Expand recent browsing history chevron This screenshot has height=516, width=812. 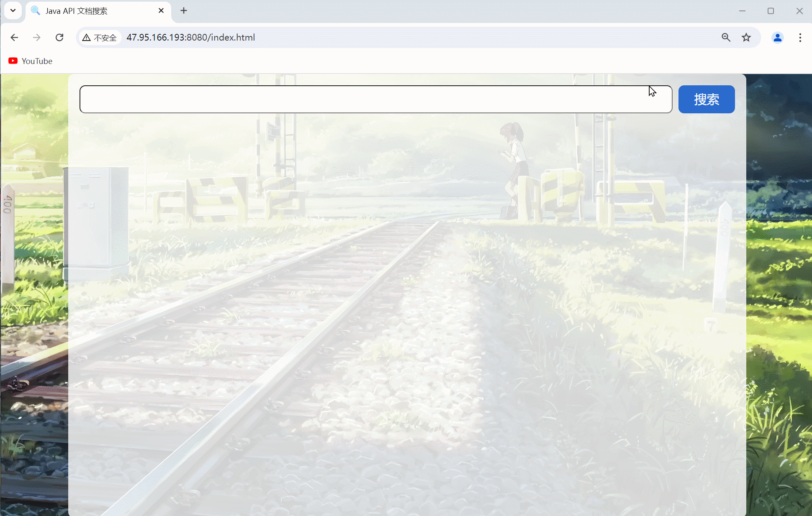point(13,10)
